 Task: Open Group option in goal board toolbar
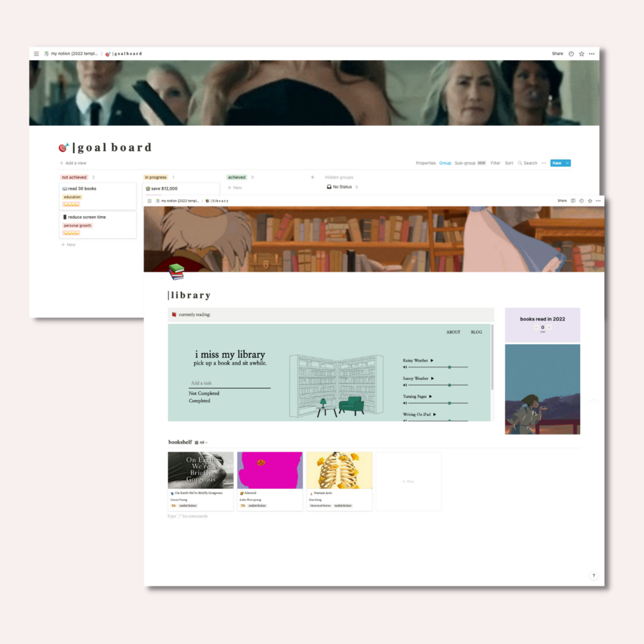[445, 163]
